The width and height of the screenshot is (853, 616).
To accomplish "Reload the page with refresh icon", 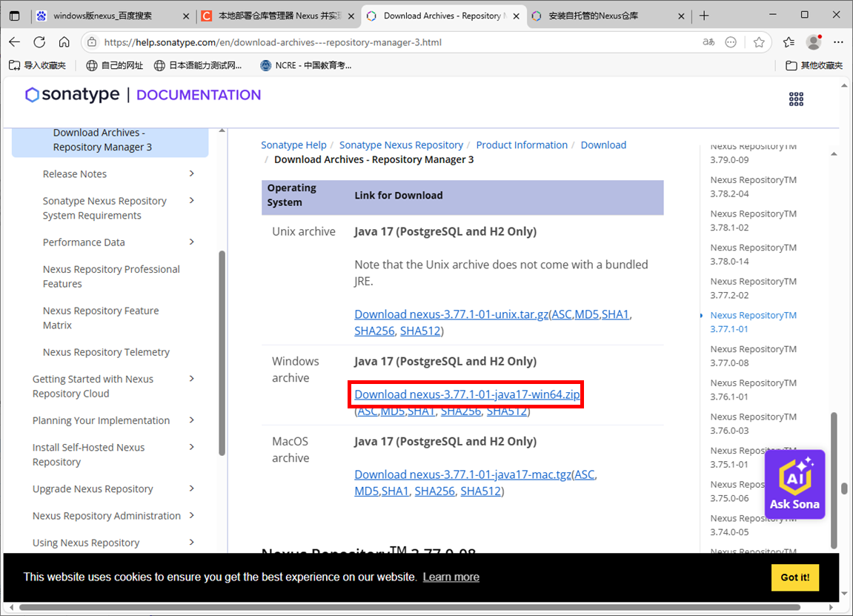I will 39,42.
